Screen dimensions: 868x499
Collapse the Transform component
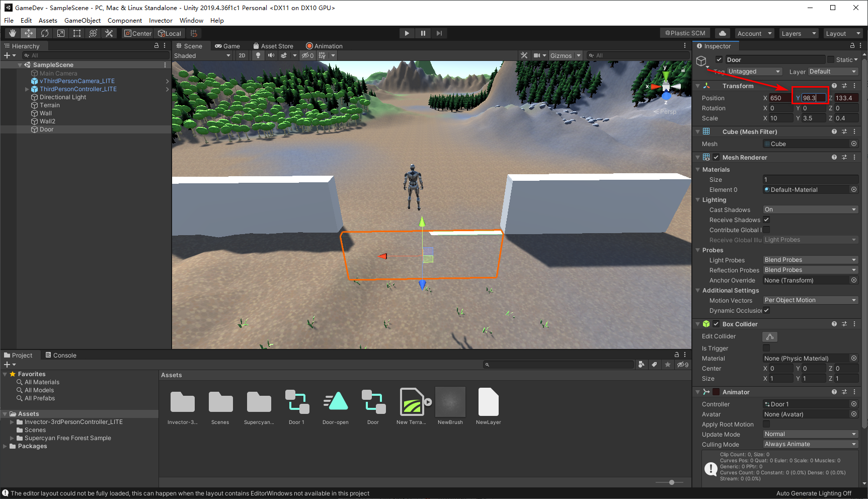[698, 86]
